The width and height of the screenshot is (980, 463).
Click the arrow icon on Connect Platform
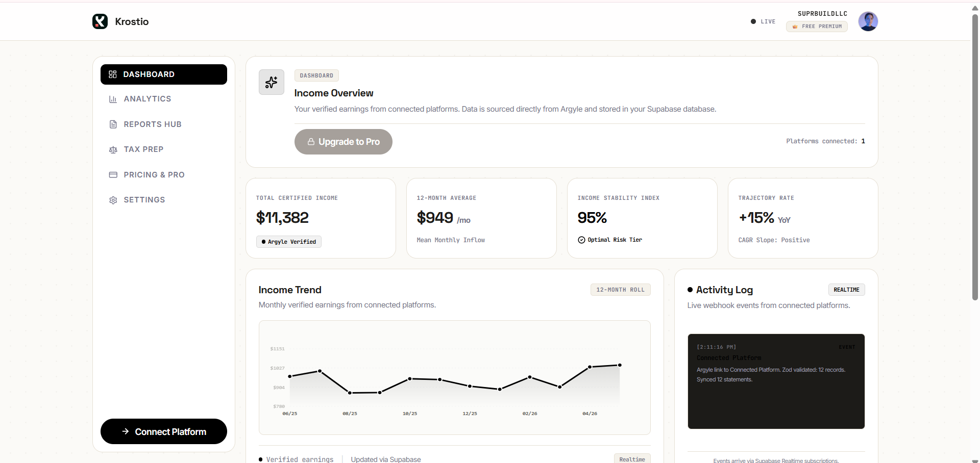coord(126,431)
